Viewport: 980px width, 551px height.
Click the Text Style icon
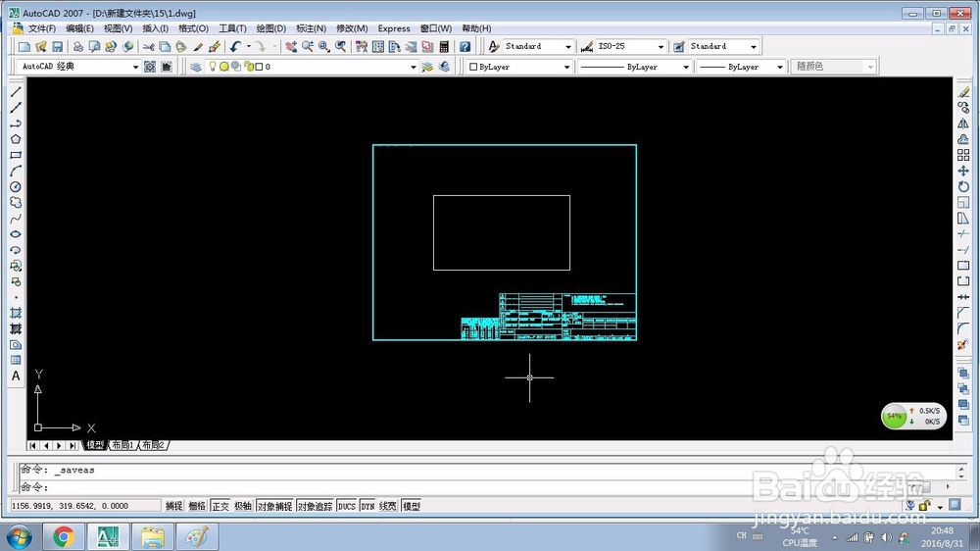click(x=494, y=47)
